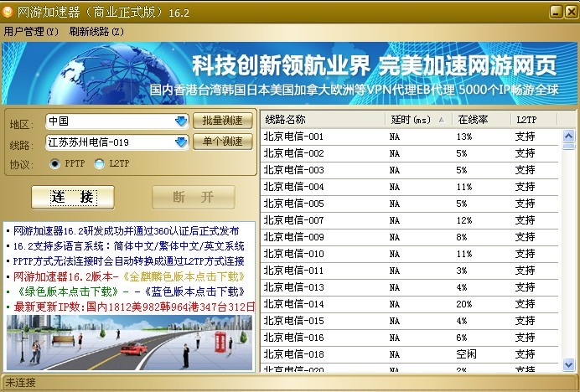Click the top banner advertisement
This screenshot has height=392, width=580.
point(290,73)
